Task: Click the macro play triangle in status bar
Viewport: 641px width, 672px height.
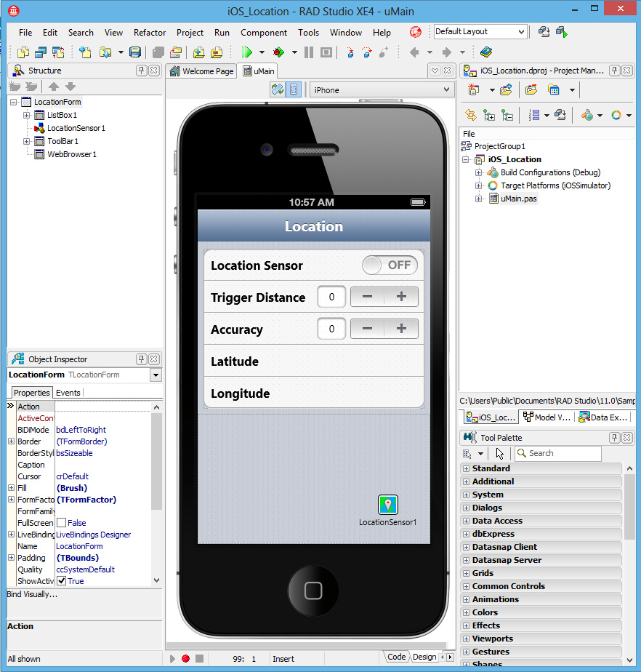Action: point(172,658)
